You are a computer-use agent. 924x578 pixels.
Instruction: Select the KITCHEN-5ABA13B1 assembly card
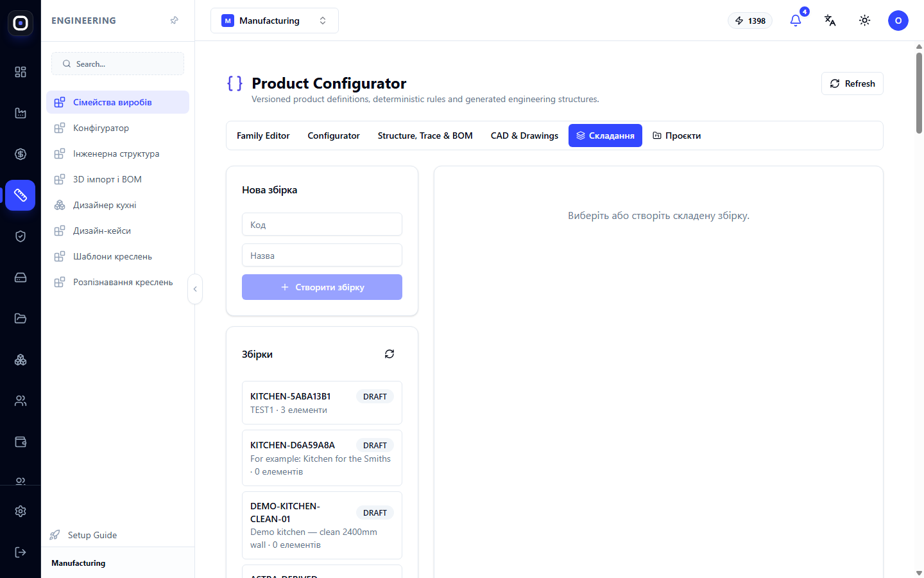tap(322, 403)
